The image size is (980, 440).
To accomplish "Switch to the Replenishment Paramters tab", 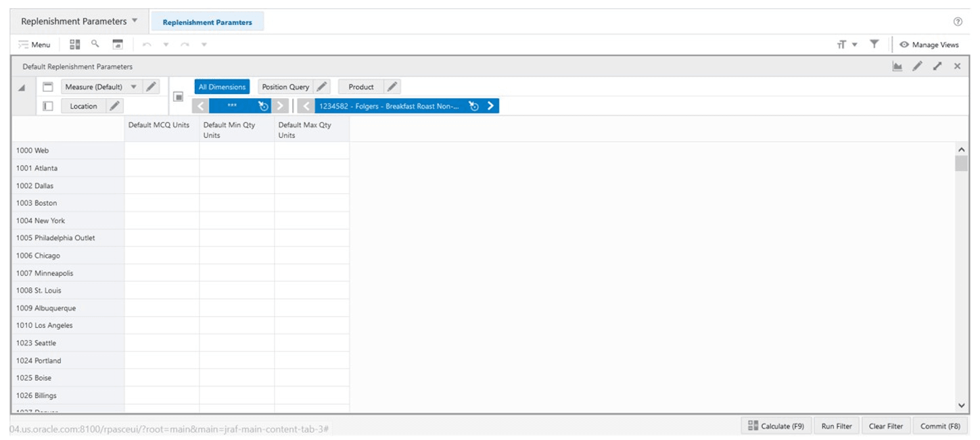I will [x=208, y=21].
